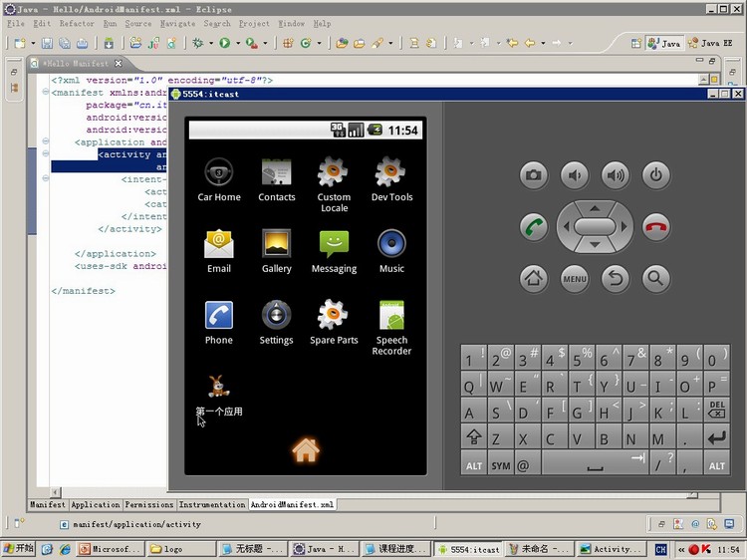Click the emulator power button
747x560 pixels.
click(x=656, y=175)
